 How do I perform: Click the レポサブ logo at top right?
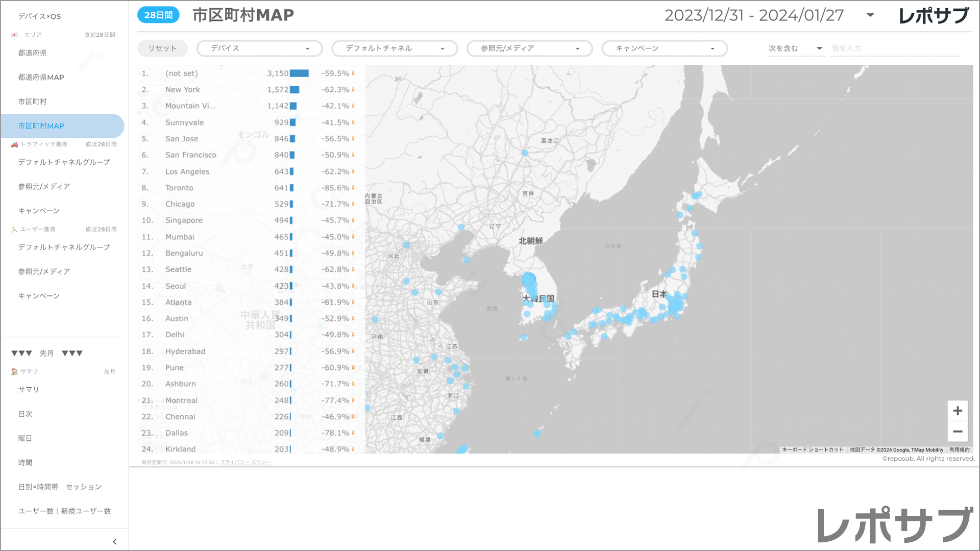coord(934,15)
